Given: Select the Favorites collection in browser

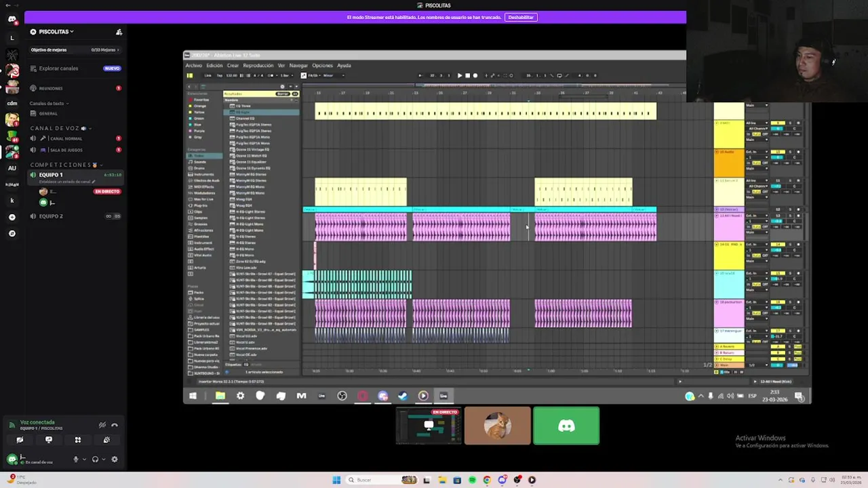Looking at the screenshot, I should tap(201, 100).
